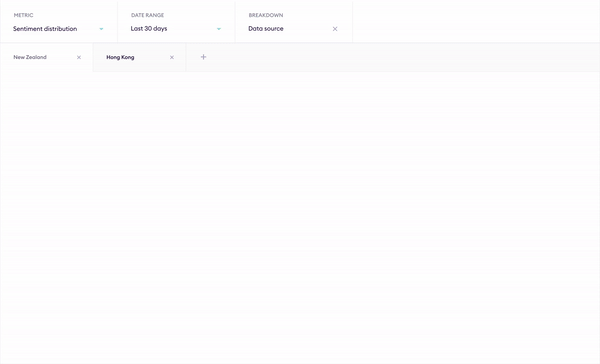
Task: Click the teal arrow next to Last 30 days
Action: [219, 29]
